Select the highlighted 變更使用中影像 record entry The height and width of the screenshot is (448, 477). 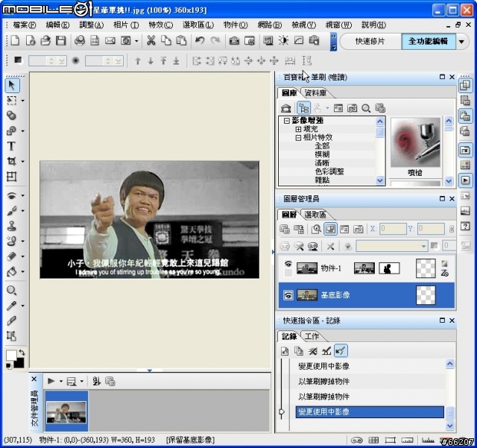coord(370,412)
